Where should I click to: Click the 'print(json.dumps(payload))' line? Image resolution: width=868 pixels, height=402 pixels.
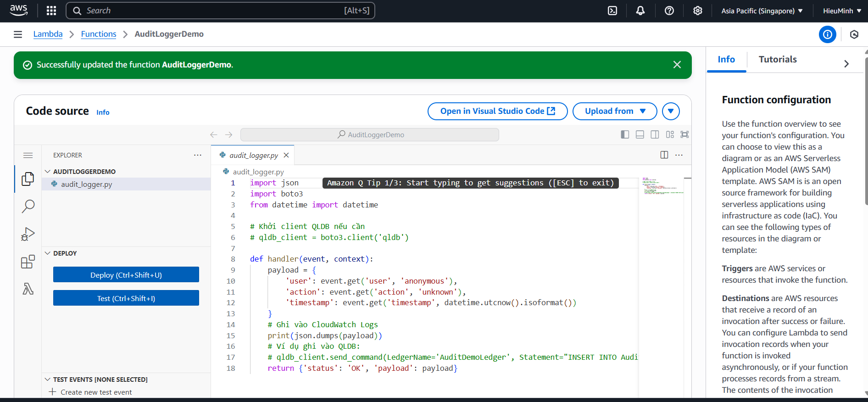pyautogui.click(x=325, y=336)
